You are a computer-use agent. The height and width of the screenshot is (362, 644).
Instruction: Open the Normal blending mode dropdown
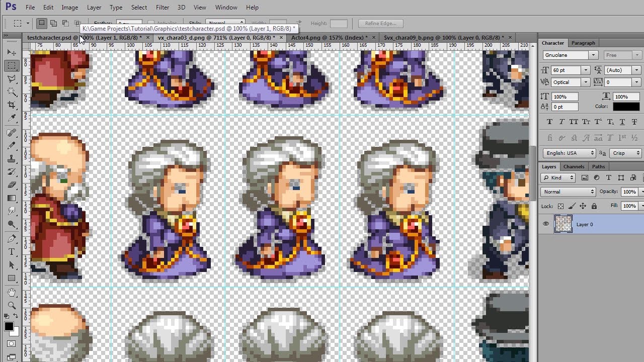click(569, 192)
